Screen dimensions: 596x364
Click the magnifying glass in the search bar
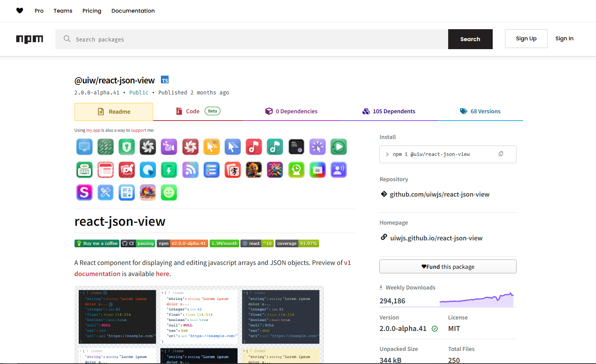67,39
